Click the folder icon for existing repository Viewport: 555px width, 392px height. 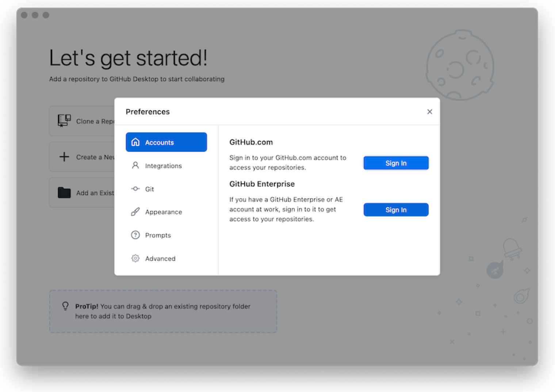(64, 192)
